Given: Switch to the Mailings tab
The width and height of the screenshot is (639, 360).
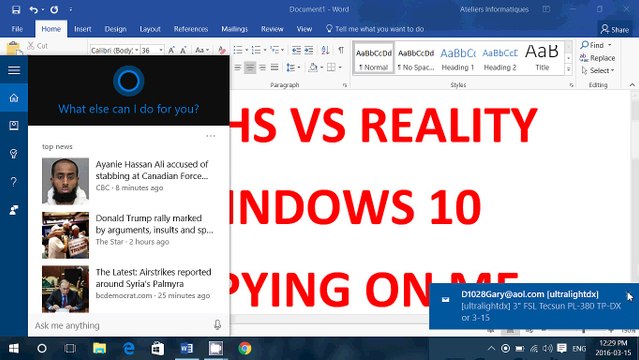Looking at the screenshot, I should tap(234, 29).
